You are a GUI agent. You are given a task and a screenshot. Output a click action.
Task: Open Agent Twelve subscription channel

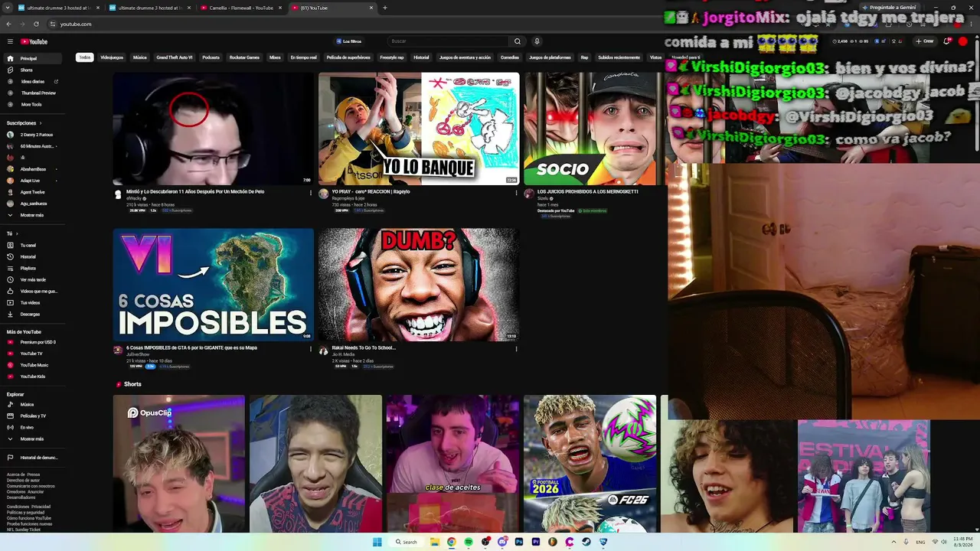(x=34, y=192)
